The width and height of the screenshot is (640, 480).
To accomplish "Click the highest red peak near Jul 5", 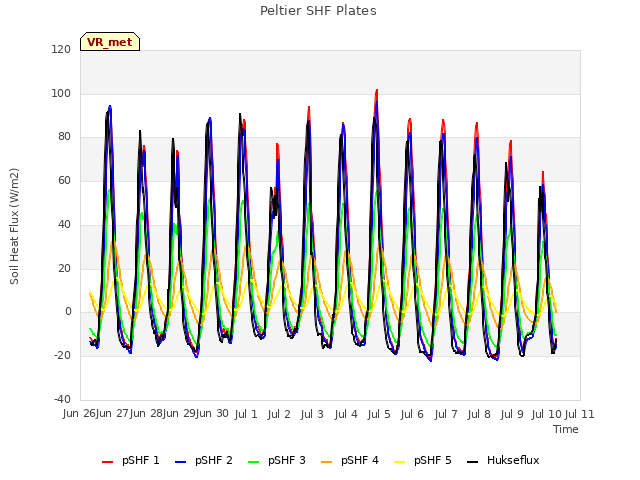I will pyautogui.click(x=377, y=90).
